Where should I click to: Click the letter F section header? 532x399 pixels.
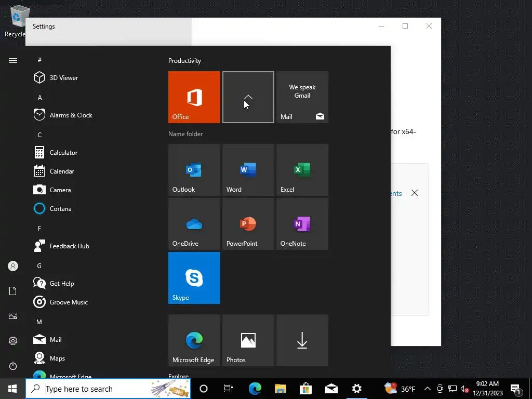pos(39,229)
